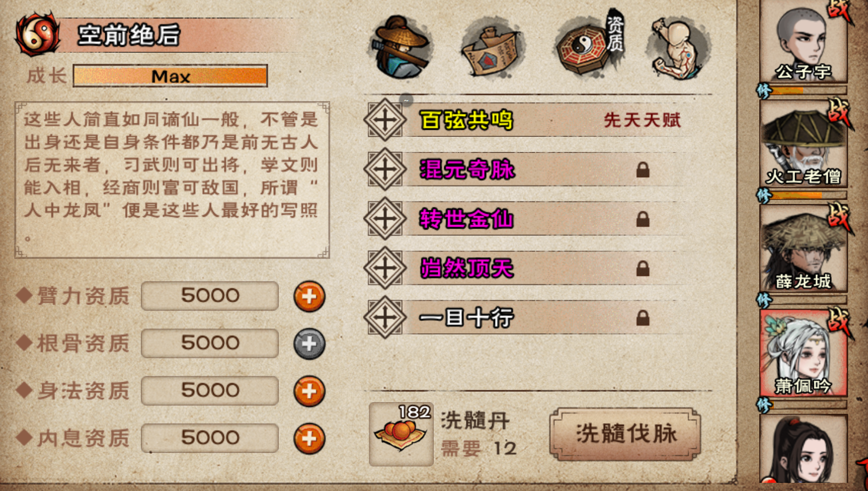Screen dimensions: 868x491
Task: Toggle the lock on 一目十行 talent
Action: [643, 318]
